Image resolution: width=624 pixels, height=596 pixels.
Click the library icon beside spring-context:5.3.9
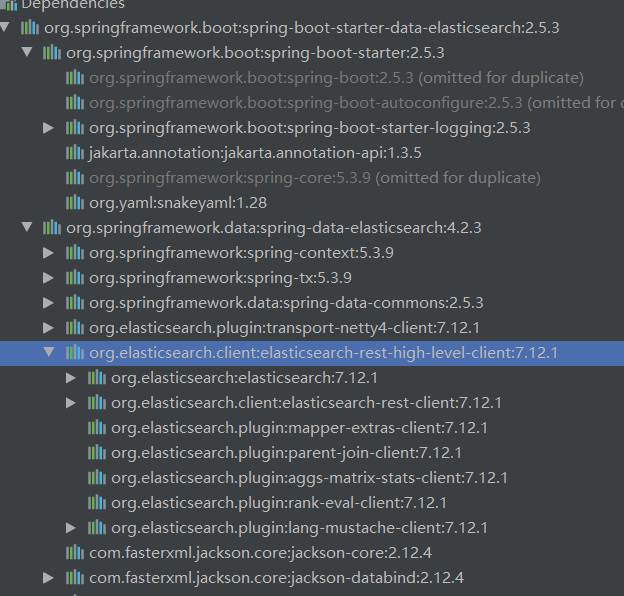pyautogui.click(x=75, y=253)
